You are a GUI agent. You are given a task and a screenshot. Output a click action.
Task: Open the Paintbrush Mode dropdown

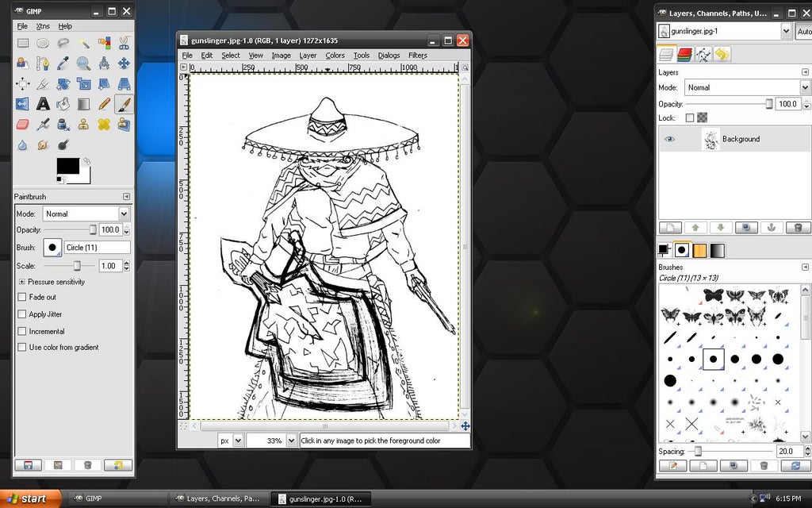pyautogui.click(x=86, y=214)
